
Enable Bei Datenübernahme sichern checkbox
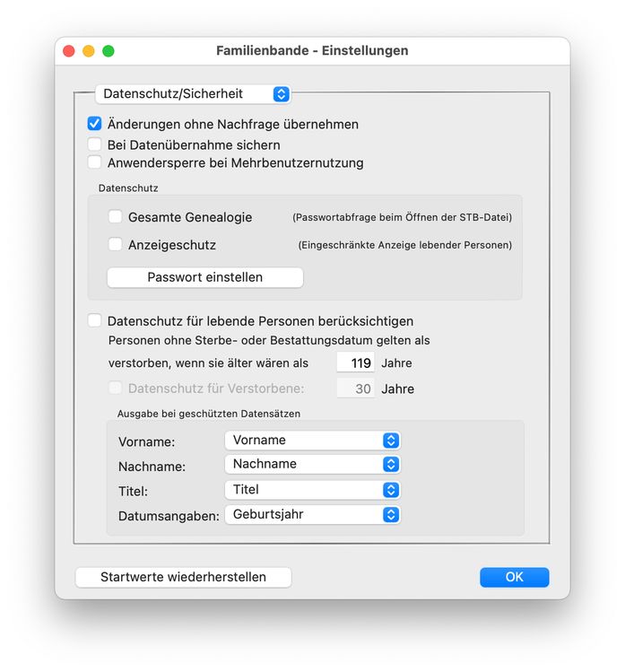click(94, 144)
